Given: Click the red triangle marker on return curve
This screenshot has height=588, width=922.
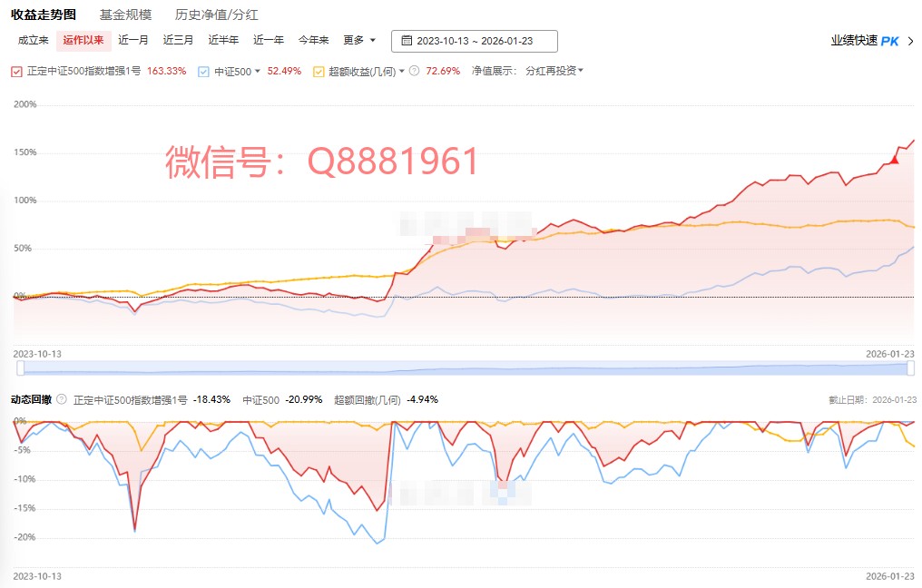Looking at the screenshot, I should tap(894, 160).
